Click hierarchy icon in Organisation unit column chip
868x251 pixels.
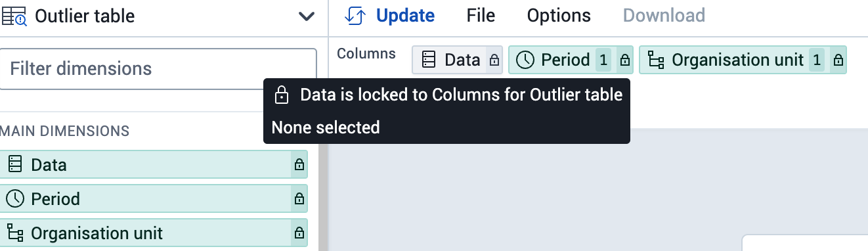pyautogui.click(x=655, y=60)
